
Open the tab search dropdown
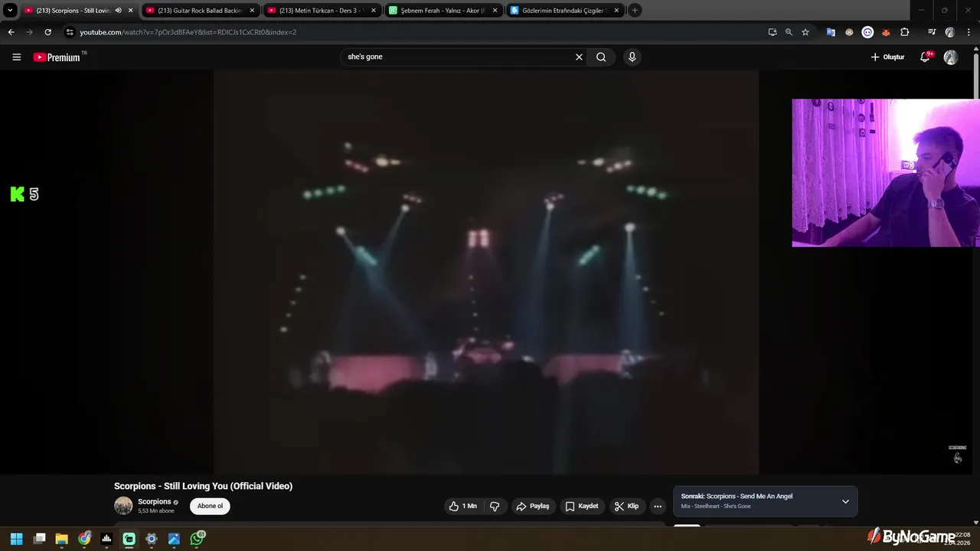click(10, 11)
